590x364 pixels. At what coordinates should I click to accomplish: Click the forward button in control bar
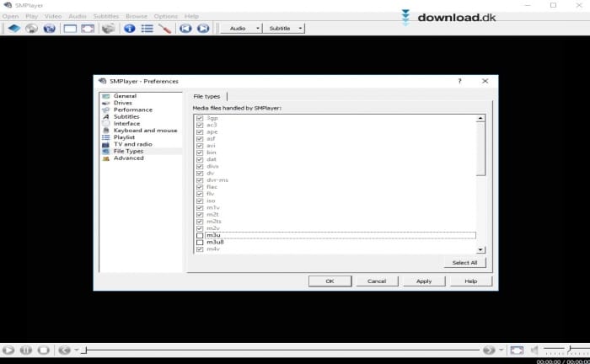[x=489, y=350]
